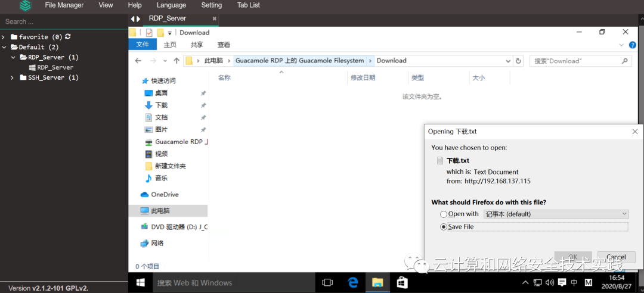Refresh the favorite folder list

click(x=68, y=36)
